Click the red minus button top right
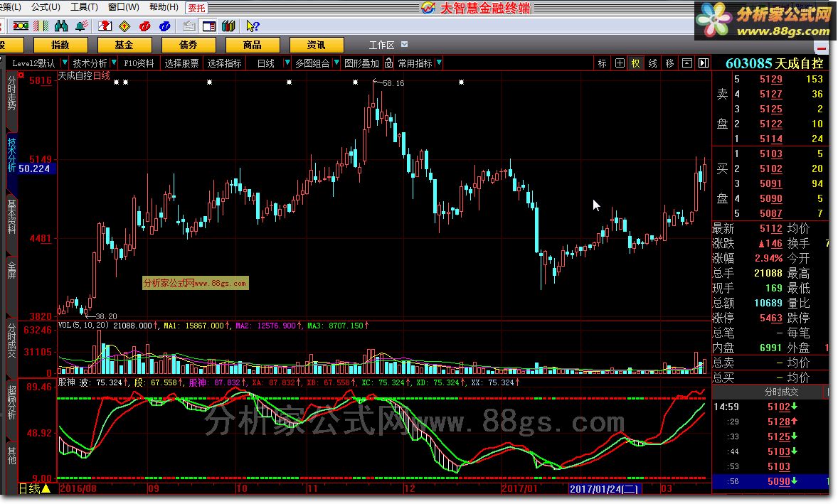 click(822, 48)
